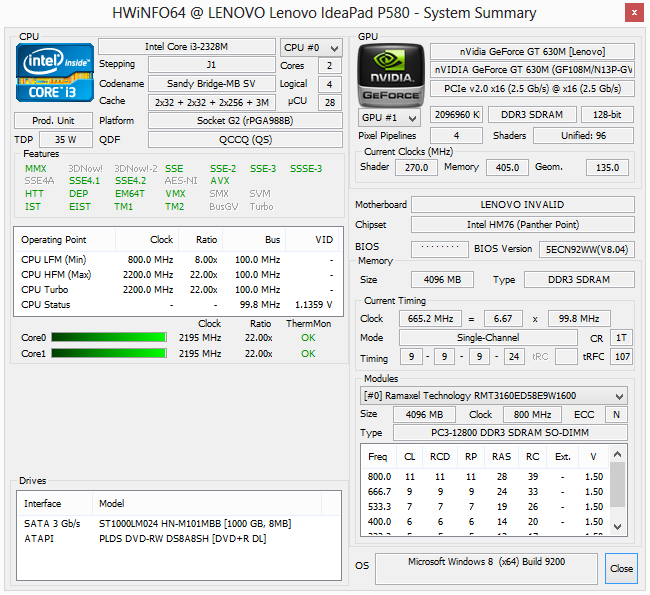Image resolution: width=650 pixels, height=595 pixels.
Task: Click the BIOS Version 5ECN92WW(V8.04) field
Action: 587,250
